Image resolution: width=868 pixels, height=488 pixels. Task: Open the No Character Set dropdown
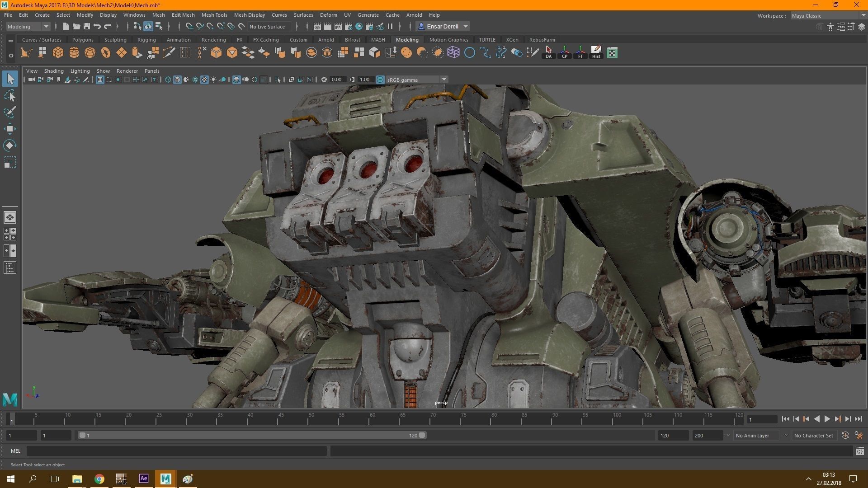pyautogui.click(x=814, y=435)
